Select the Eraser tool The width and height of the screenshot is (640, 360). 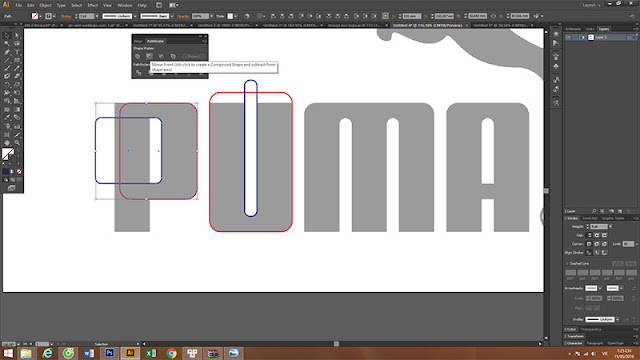pyautogui.click(x=17, y=76)
